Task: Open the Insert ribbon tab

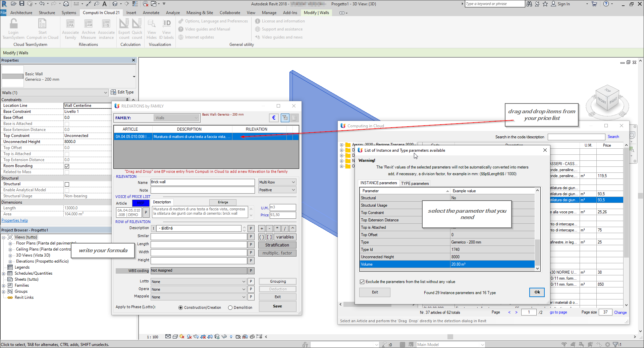Action: click(131, 13)
